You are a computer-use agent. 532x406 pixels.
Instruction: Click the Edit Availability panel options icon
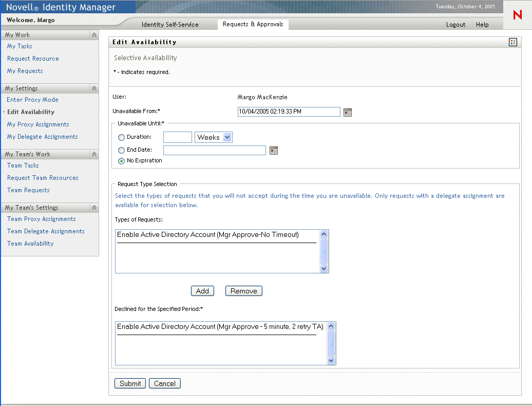[512, 42]
